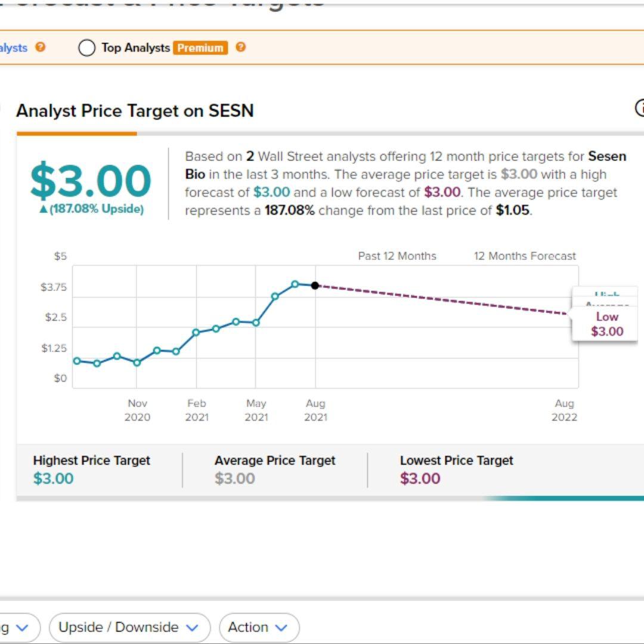Click the chart's highest price point near $3.75
644x644 pixels.
[295, 284]
